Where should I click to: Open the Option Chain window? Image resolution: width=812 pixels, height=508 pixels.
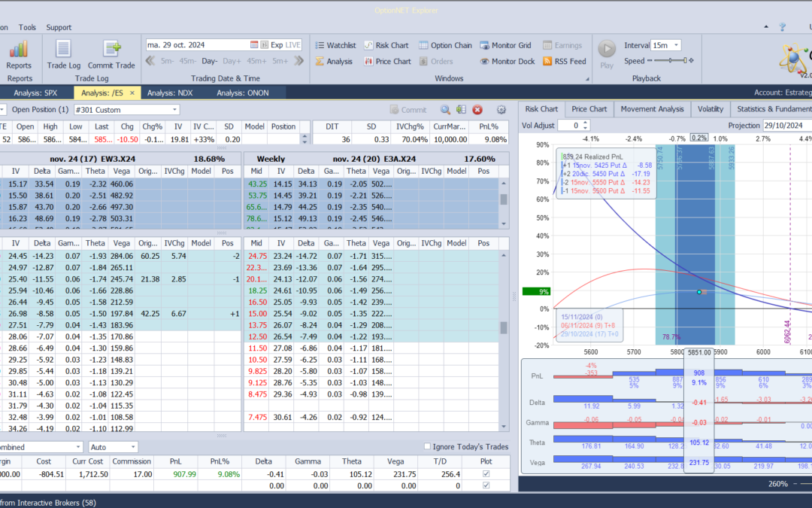click(445, 45)
